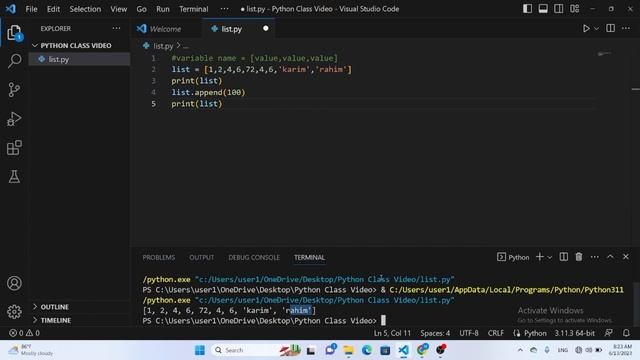Image resolution: width=640 pixels, height=360 pixels.
Task: Open Run and Debug view
Action: (14, 119)
